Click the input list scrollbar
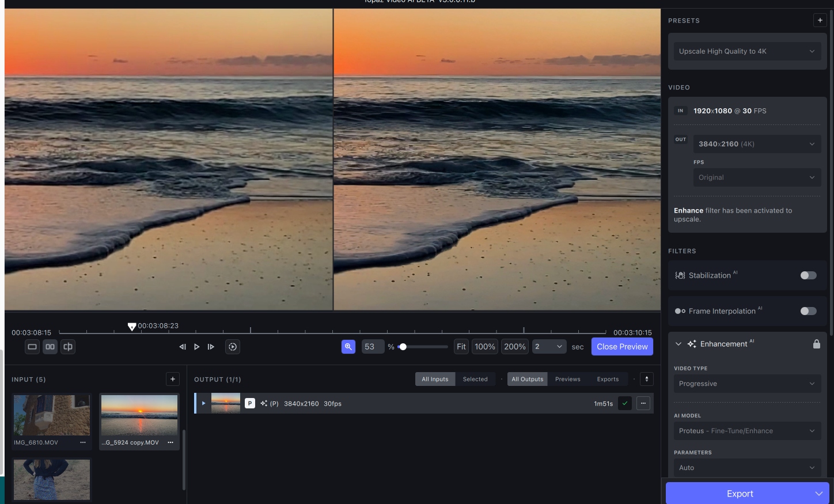The image size is (834, 504). (x=184, y=460)
